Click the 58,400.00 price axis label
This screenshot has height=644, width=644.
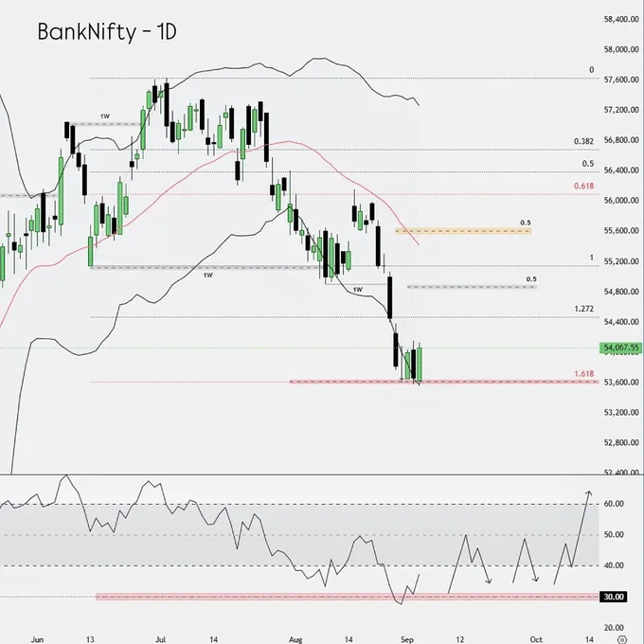pos(621,19)
